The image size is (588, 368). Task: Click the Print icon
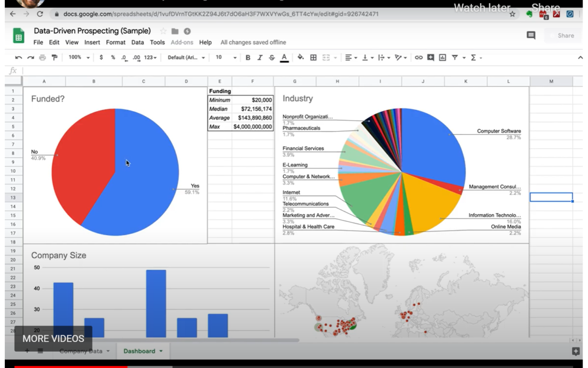[x=42, y=57]
